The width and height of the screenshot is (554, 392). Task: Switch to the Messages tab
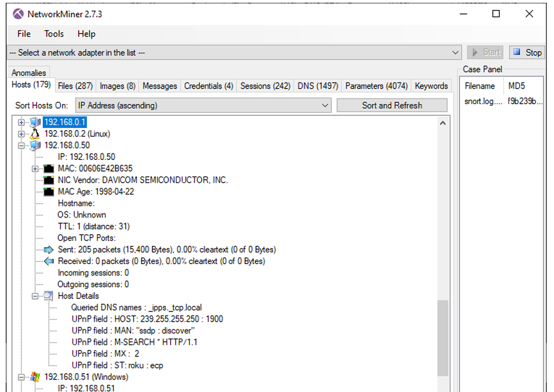click(160, 86)
